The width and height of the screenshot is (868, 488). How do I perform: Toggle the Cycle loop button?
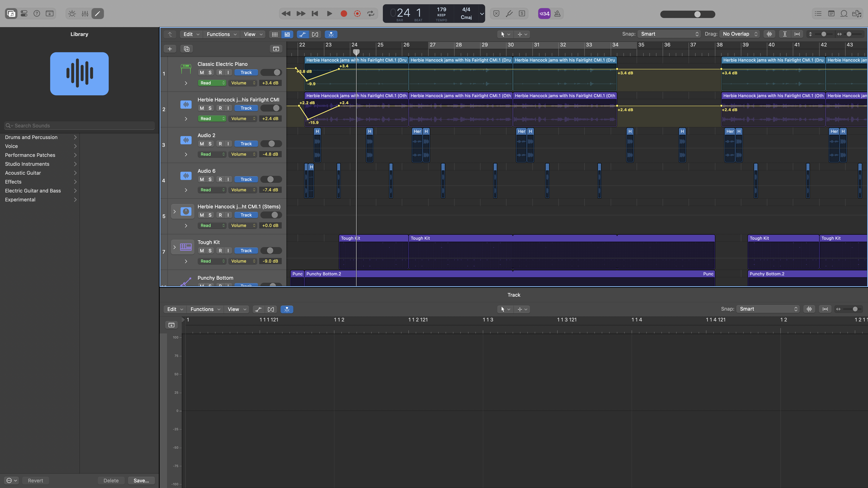coord(371,14)
